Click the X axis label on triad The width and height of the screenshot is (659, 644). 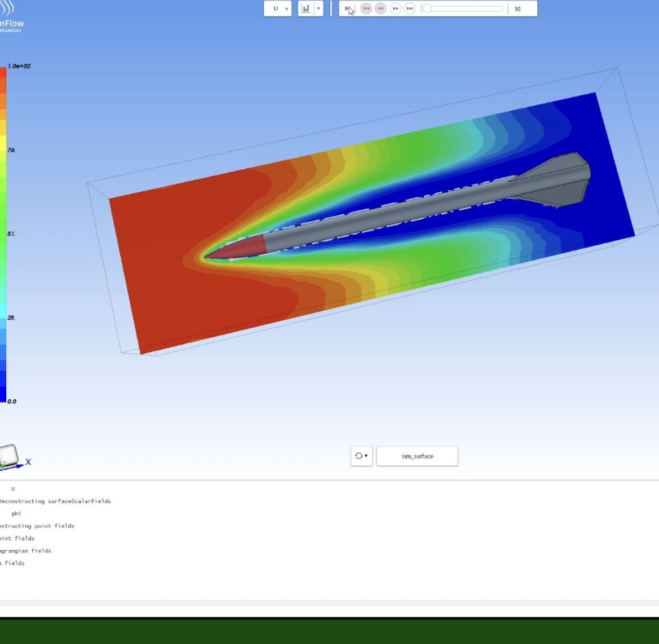click(28, 462)
